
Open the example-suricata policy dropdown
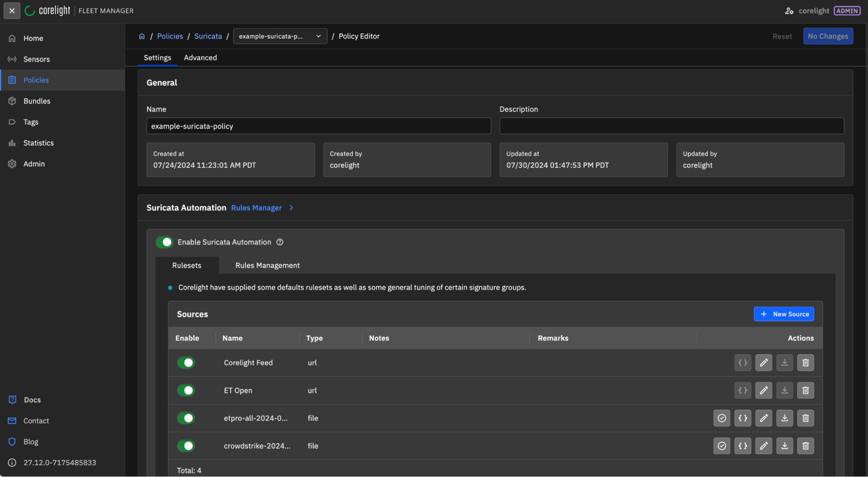click(280, 36)
